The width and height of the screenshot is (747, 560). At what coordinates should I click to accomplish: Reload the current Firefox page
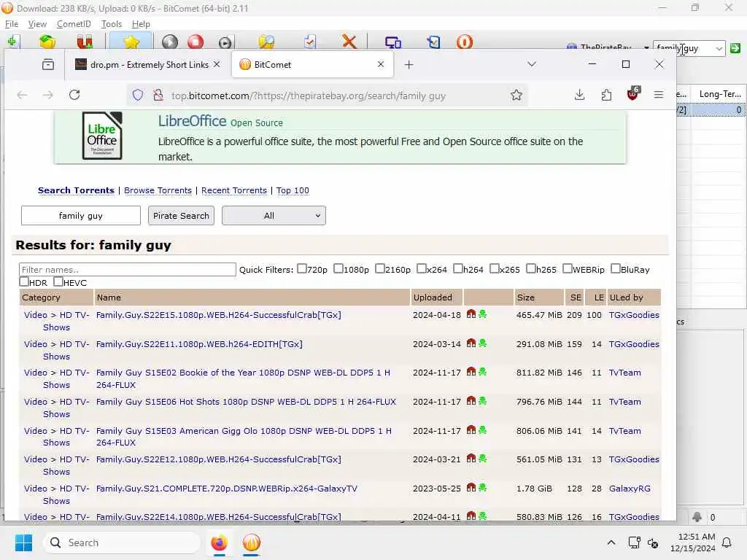point(74,95)
